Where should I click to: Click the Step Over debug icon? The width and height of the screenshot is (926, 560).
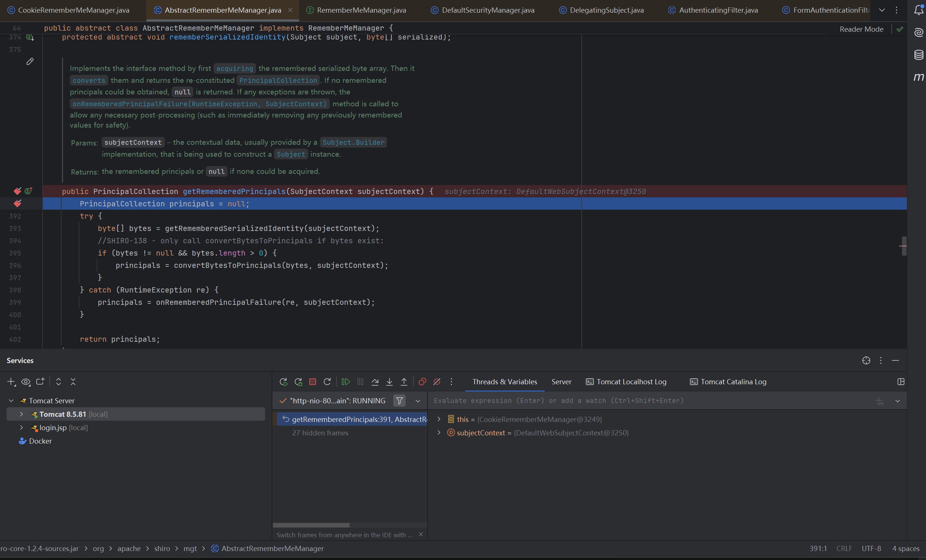coord(375,382)
